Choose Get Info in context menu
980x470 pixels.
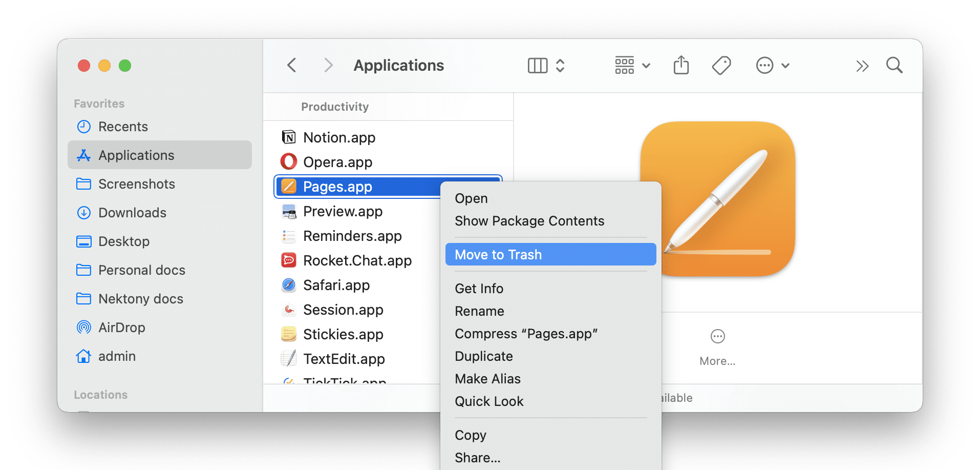(x=551, y=289)
